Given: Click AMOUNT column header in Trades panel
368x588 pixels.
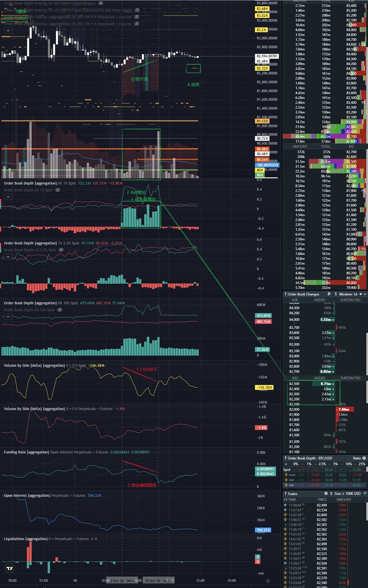Looking at the screenshot, I should tap(343, 499).
